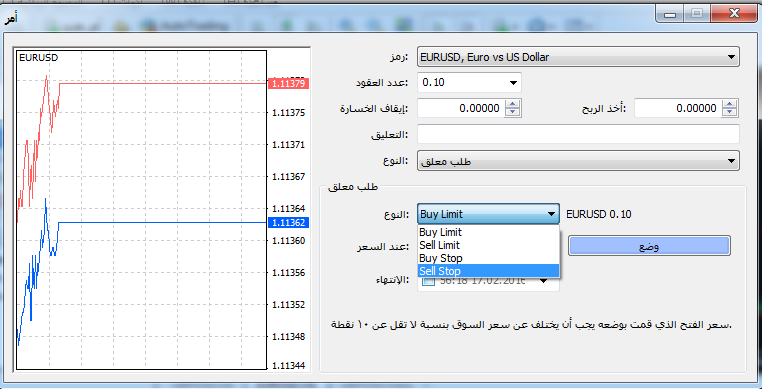Maximize the order window
The image size is (762, 389).
[697, 14]
